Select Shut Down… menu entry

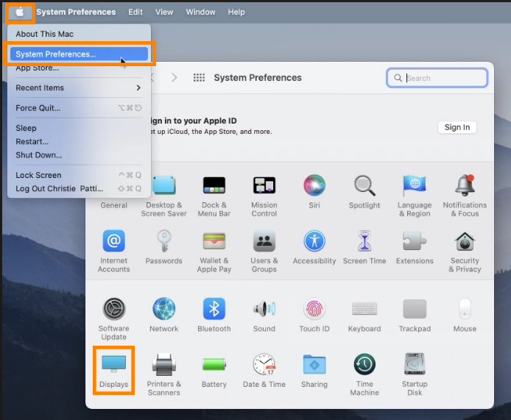pos(79,155)
